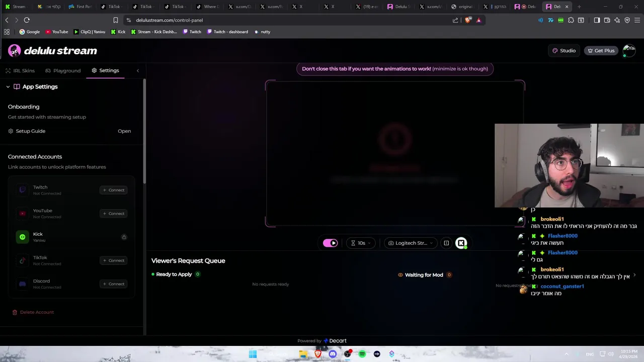Viewport: 644px width, 362px height.
Task: Switch to the Where D browser tab
Action: (208, 7)
